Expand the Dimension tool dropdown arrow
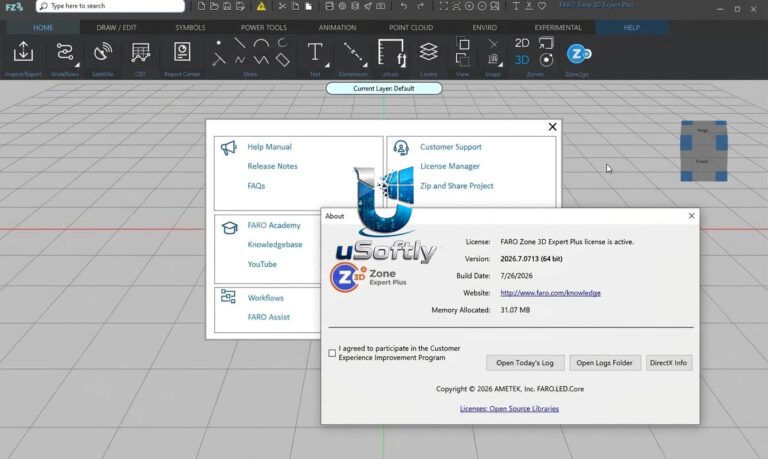 click(x=365, y=65)
